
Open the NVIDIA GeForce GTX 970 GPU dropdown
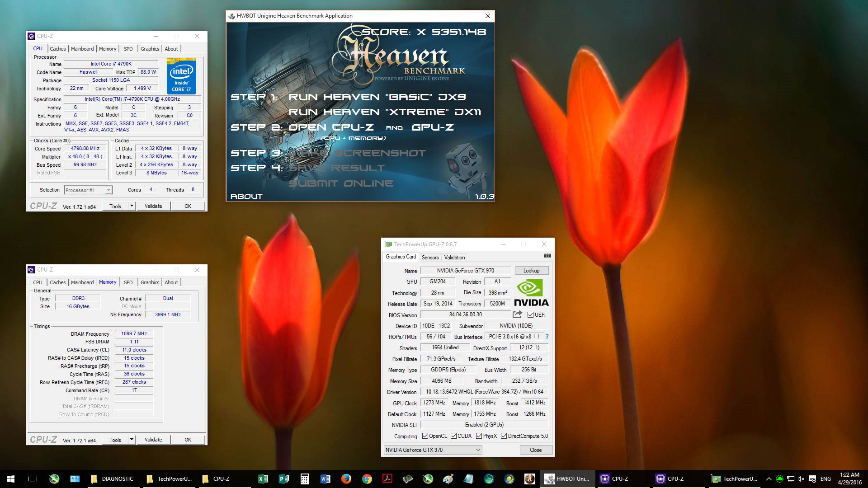pos(433,450)
